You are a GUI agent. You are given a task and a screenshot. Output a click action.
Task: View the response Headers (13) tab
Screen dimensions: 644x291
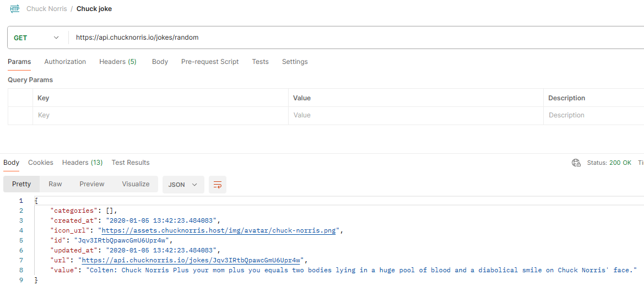[x=82, y=163]
